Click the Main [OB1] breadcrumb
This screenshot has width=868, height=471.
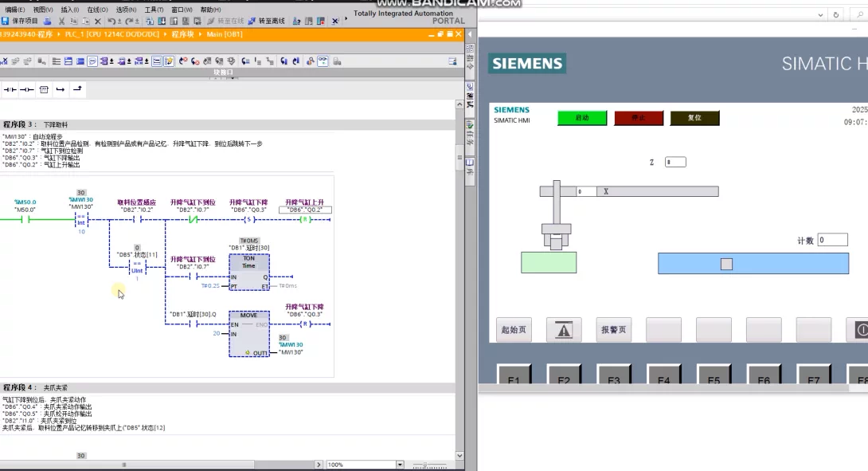click(225, 33)
